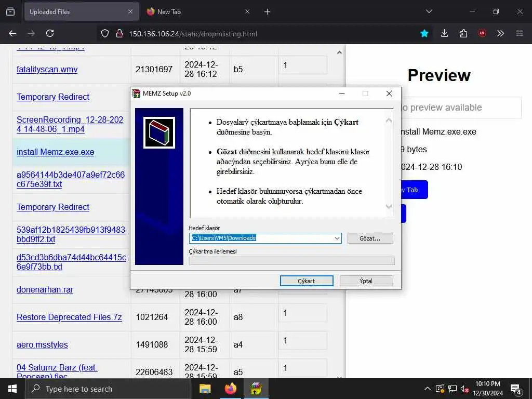Open ScreenRecording_12-28-2024 mp4 link
This screenshot has height=399, width=532.
pos(70,124)
